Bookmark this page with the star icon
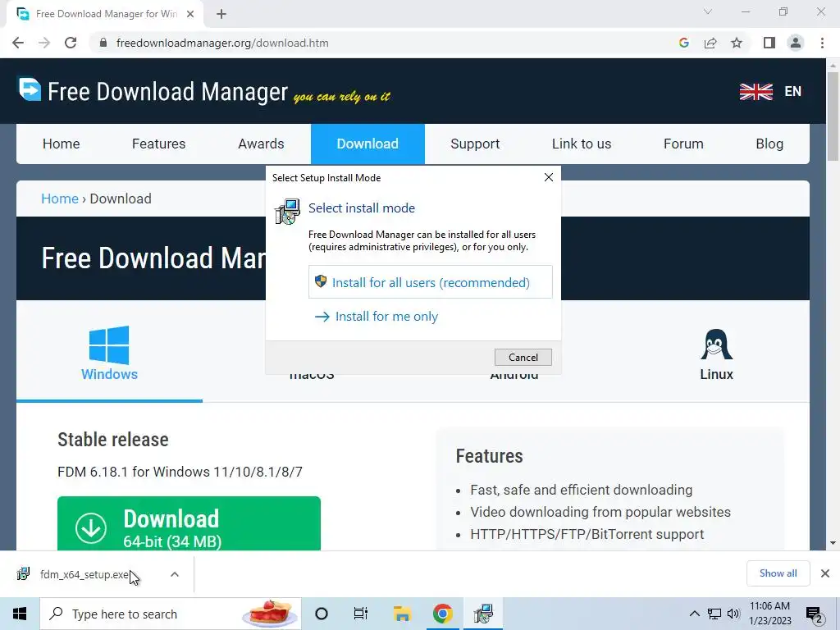840x630 pixels. pos(737,43)
